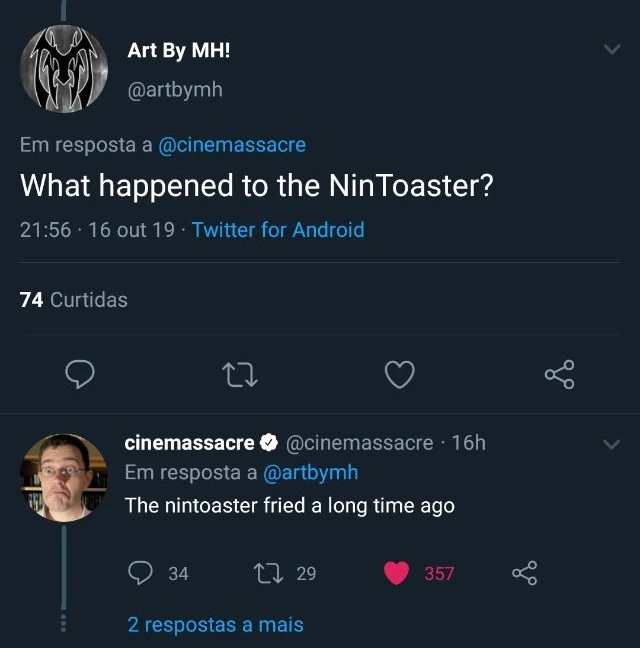Reply to the NinToaster tweet
The image size is (640, 648).
click(x=80, y=375)
